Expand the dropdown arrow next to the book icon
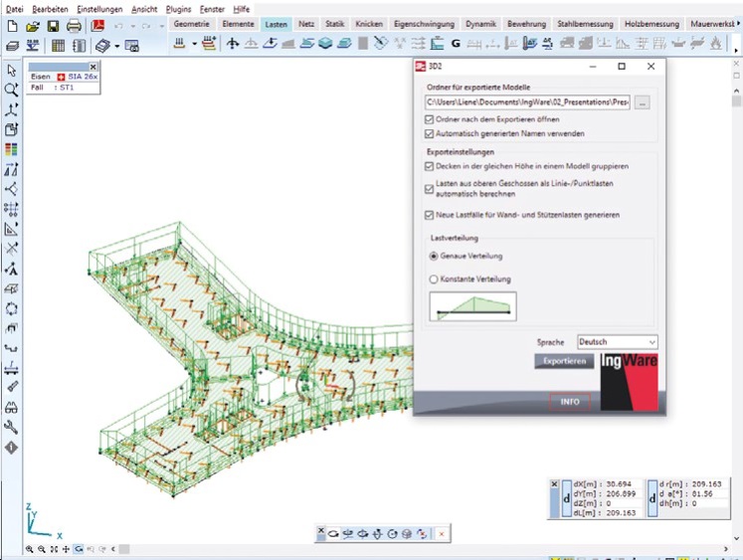 (x=117, y=46)
